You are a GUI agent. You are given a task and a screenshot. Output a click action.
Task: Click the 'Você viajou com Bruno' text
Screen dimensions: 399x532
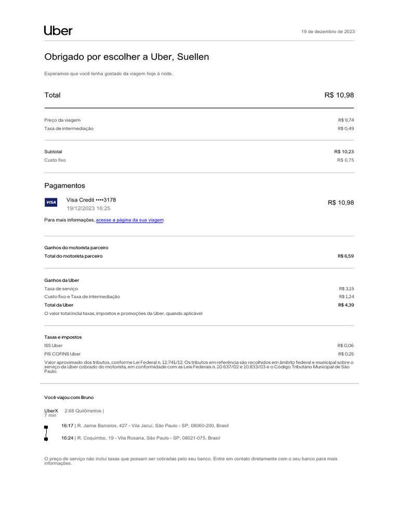click(x=69, y=397)
